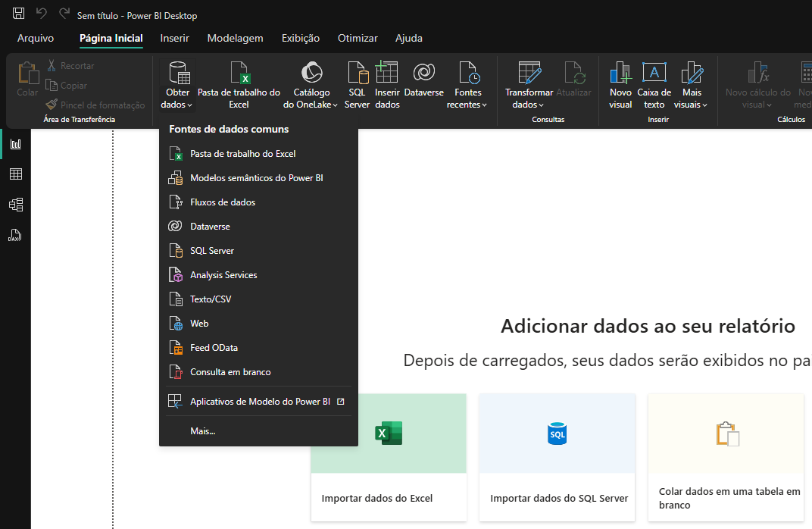Screen dimensions: 812x529
Task: Switch to the Inserir tab
Action: [x=174, y=39]
